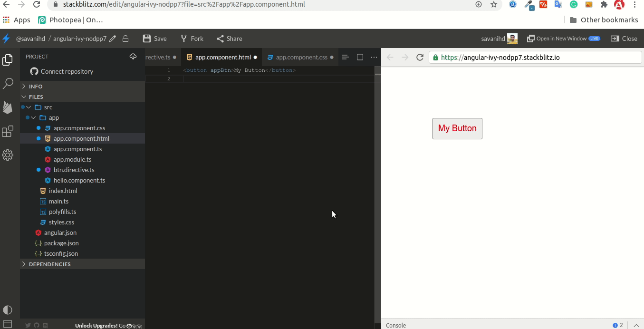Click the upload cloud icon in Project header

[x=133, y=57]
